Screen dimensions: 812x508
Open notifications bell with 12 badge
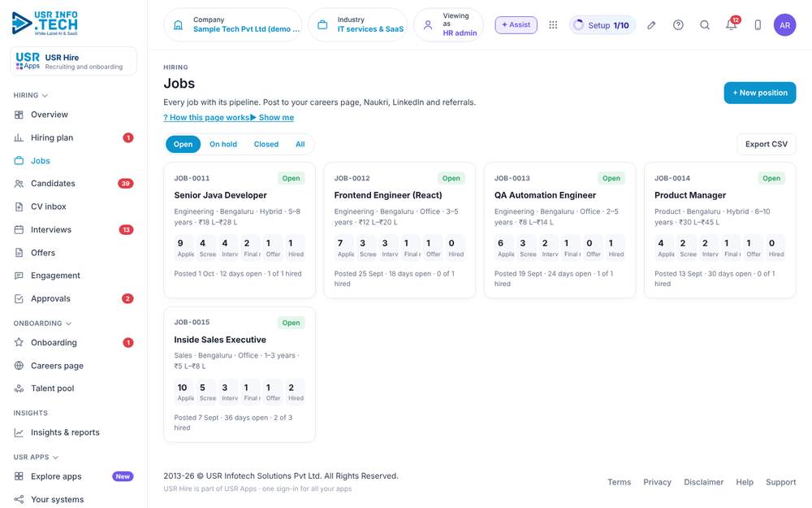(x=732, y=24)
